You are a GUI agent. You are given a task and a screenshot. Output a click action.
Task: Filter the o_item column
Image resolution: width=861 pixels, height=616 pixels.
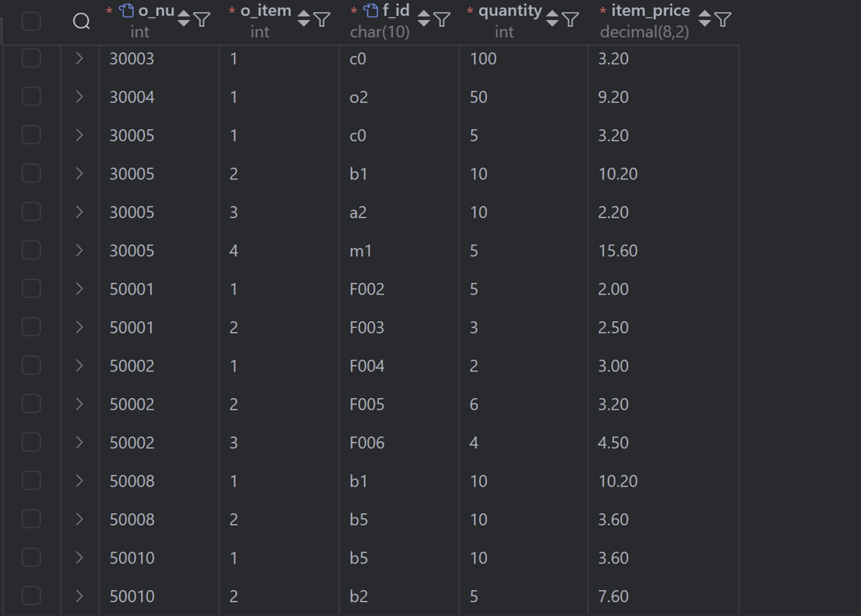point(322,20)
